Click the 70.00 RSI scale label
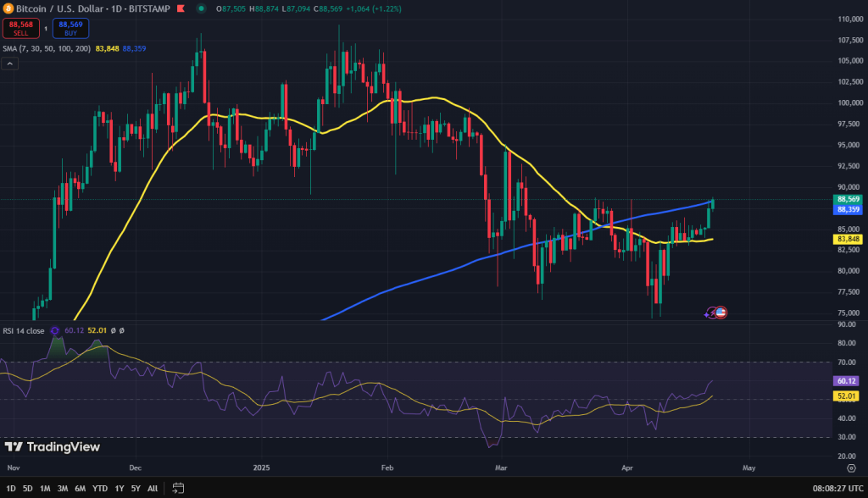 [x=847, y=362]
